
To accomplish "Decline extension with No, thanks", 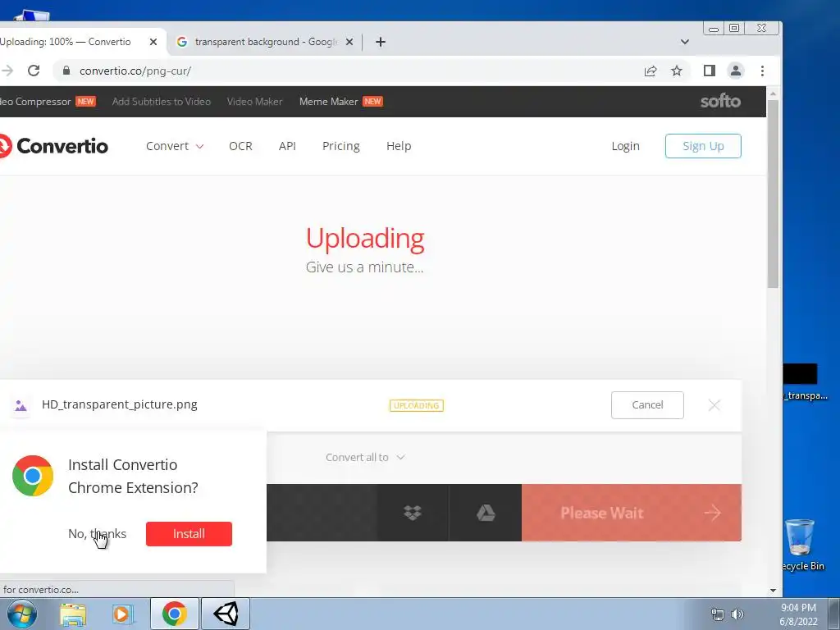I will (97, 533).
